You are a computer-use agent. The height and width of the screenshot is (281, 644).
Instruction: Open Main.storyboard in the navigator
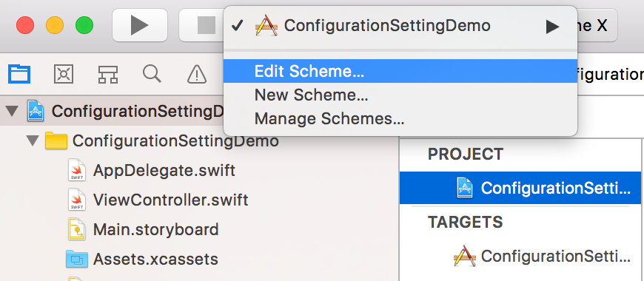point(155,229)
